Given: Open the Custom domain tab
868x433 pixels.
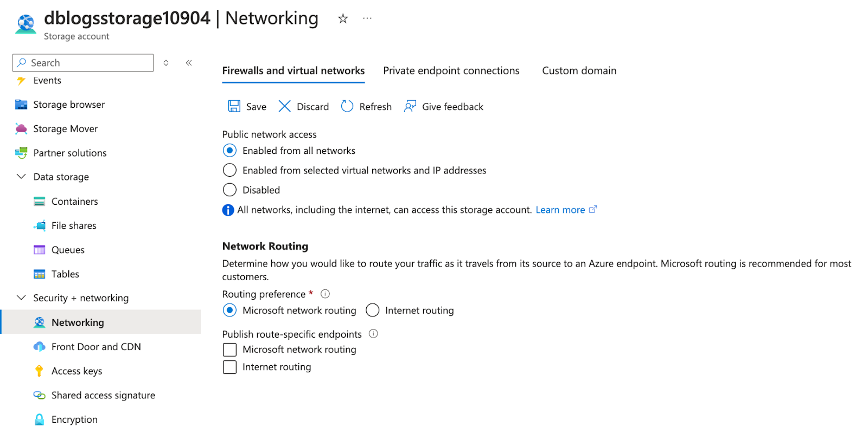Looking at the screenshot, I should pyautogui.click(x=579, y=71).
